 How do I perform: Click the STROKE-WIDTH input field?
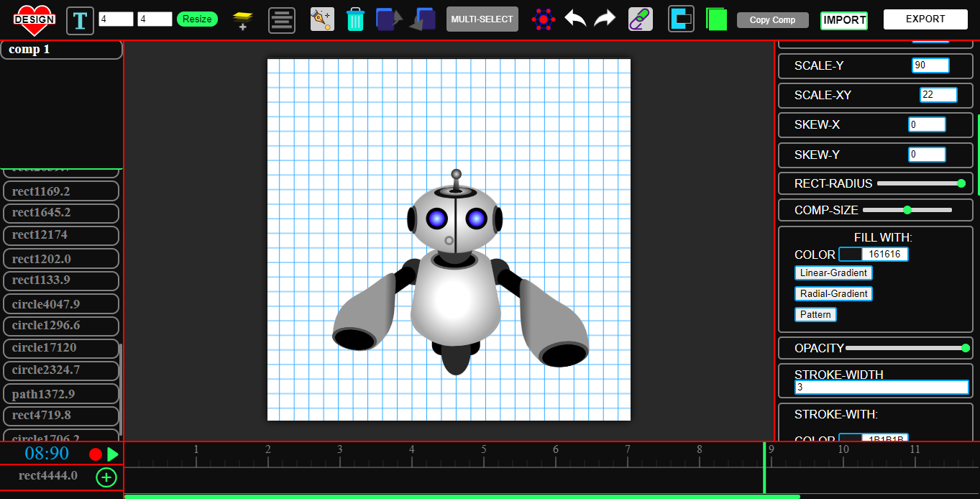(x=881, y=388)
